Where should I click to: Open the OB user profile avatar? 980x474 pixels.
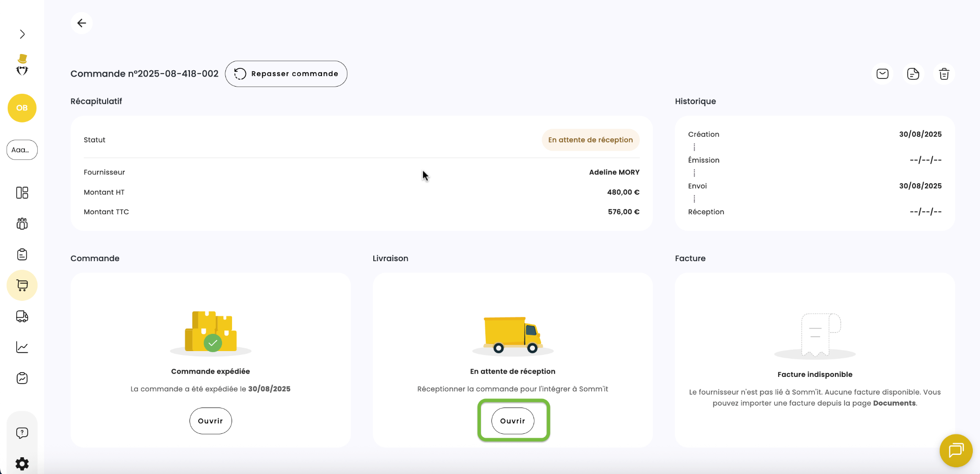click(22, 108)
